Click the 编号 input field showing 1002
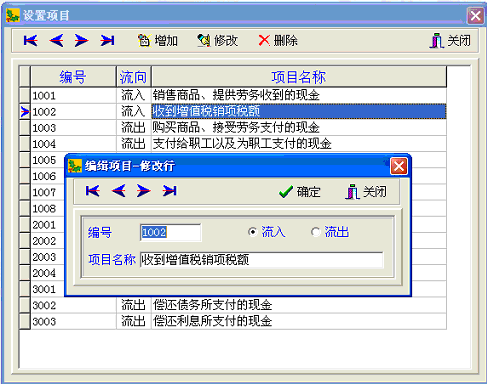Screen dimensions: 487x384 [171, 232]
